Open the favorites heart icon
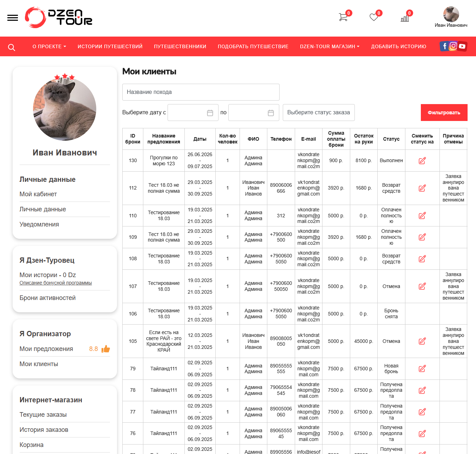The width and height of the screenshot is (476, 454). pyautogui.click(x=374, y=17)
